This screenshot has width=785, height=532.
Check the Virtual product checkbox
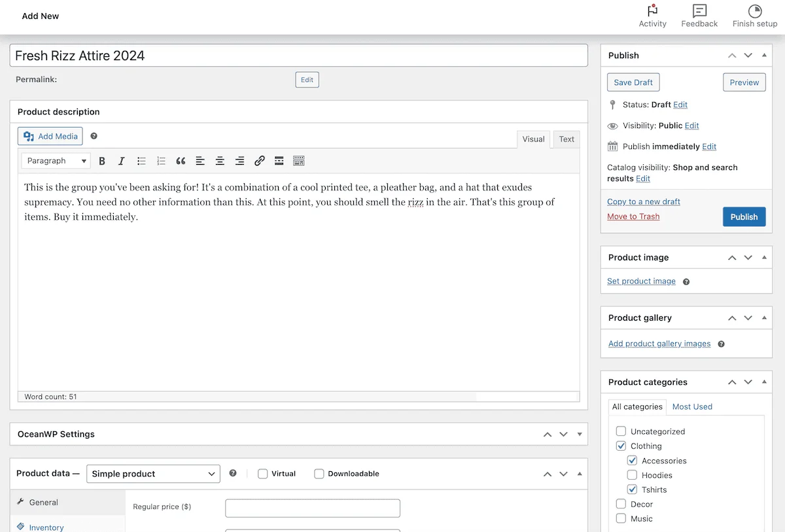(263, 474)
